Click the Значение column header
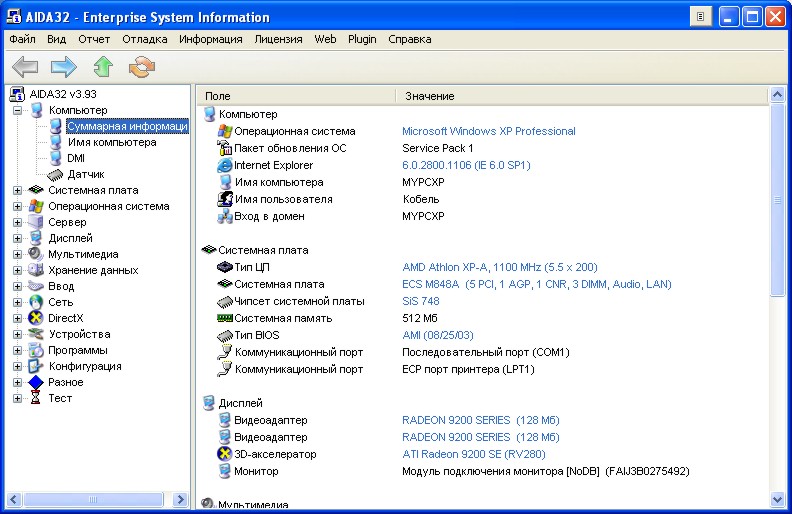 (430, 96)
